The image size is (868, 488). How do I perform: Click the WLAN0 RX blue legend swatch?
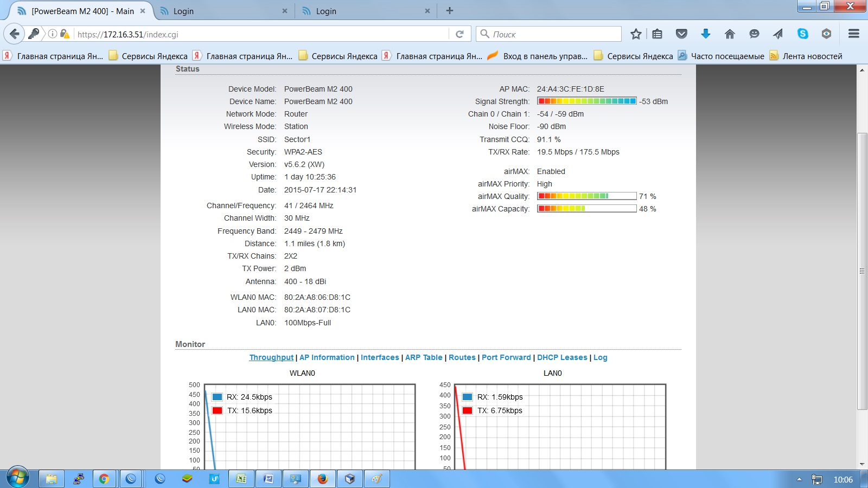point(217,397)
